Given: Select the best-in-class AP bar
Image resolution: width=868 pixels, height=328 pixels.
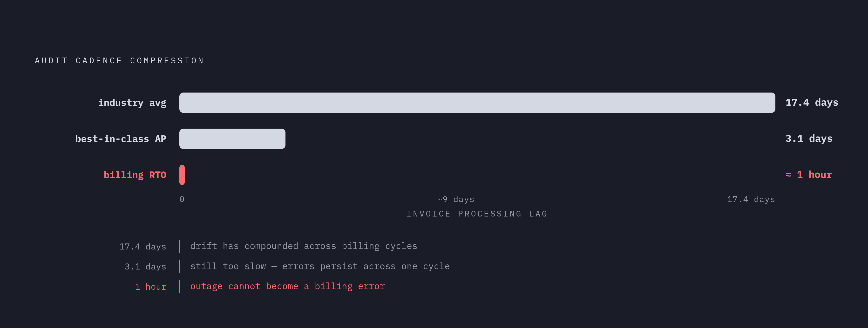Looking at the screenshot, I should tap(232, 139).
